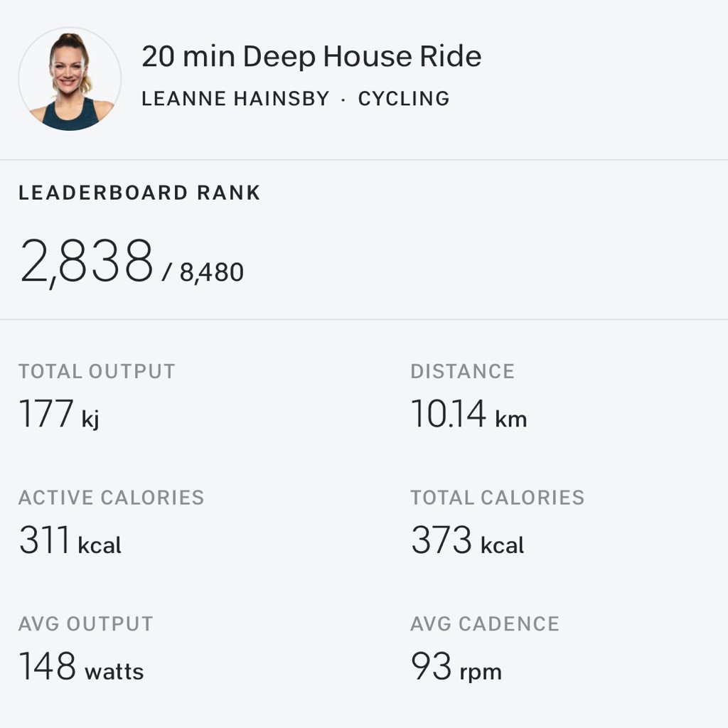Tap the 373 kcal total calories value

(467, 541)
